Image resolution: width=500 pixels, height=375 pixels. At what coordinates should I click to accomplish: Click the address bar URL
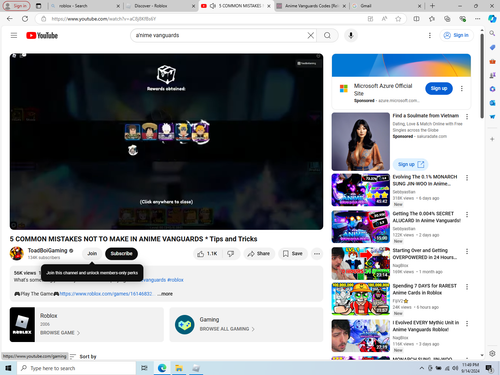[x=104, y=19]
